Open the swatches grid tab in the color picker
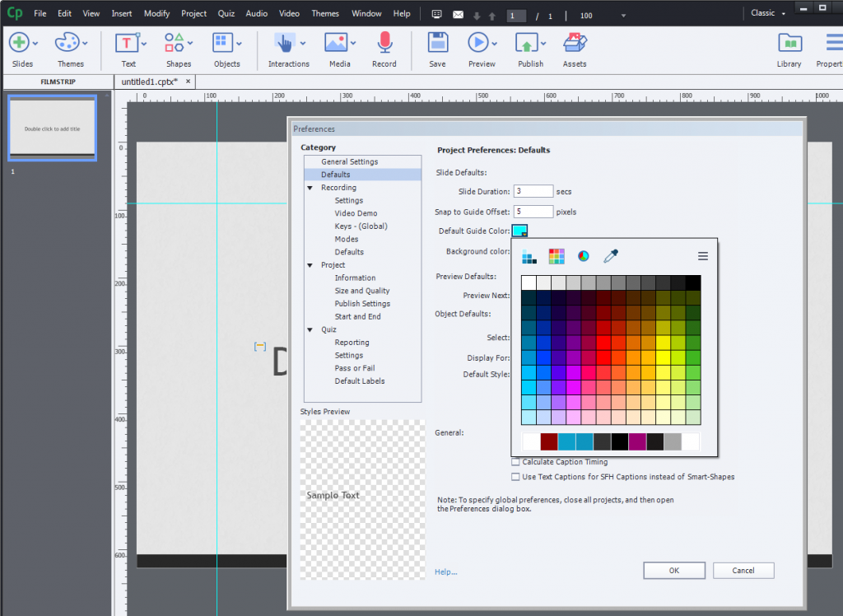843x616 pixels. pyautogui.click(x=557, y=257)
